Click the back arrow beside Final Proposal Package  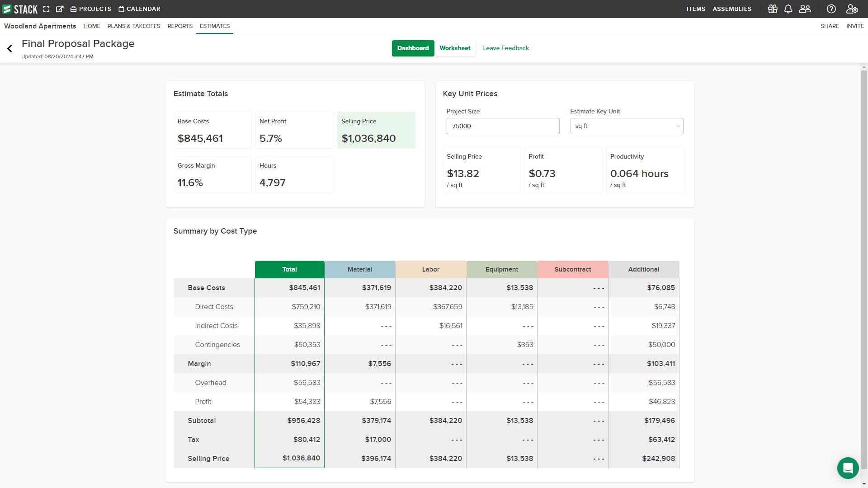(9, 48)
